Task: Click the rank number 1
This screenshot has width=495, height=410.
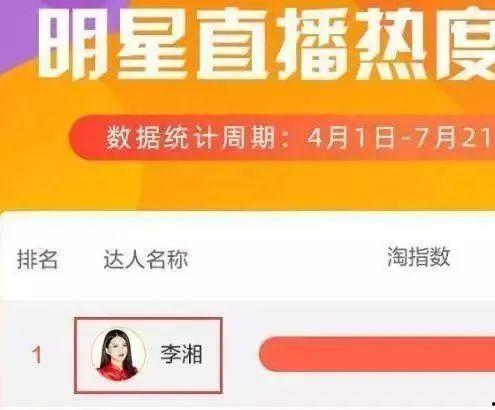Action: click(x=37, y=355)
